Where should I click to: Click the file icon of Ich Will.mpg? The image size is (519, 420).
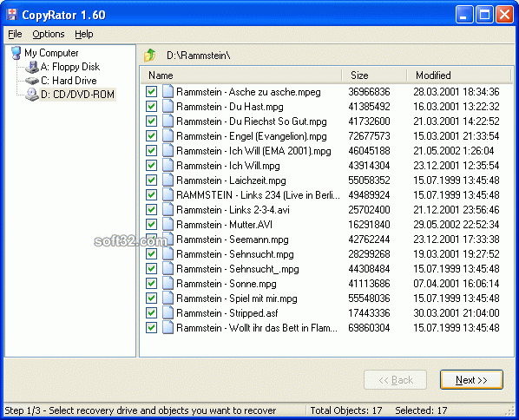tap(168, 165)
